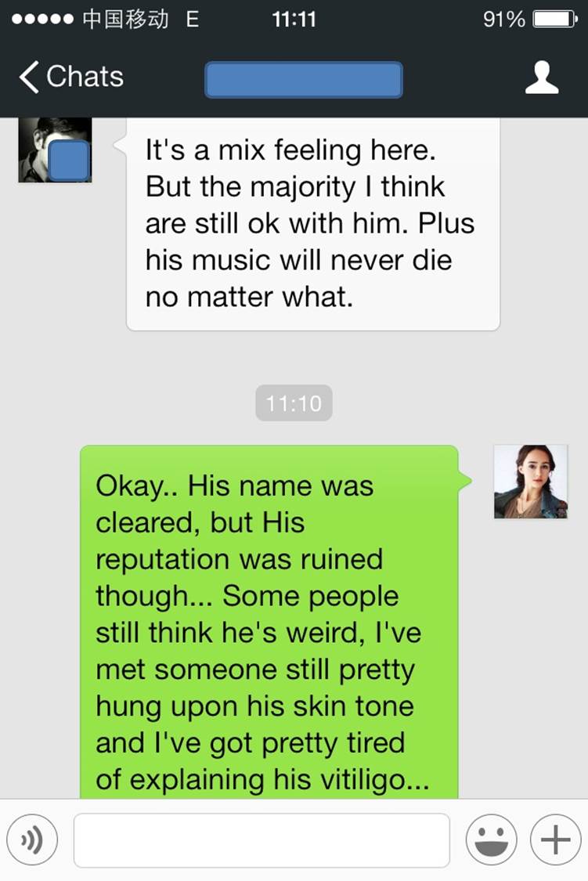Tap the 11:10 timestamp label
Viewport: 588px width, 881px height.
tap(294, 403)
